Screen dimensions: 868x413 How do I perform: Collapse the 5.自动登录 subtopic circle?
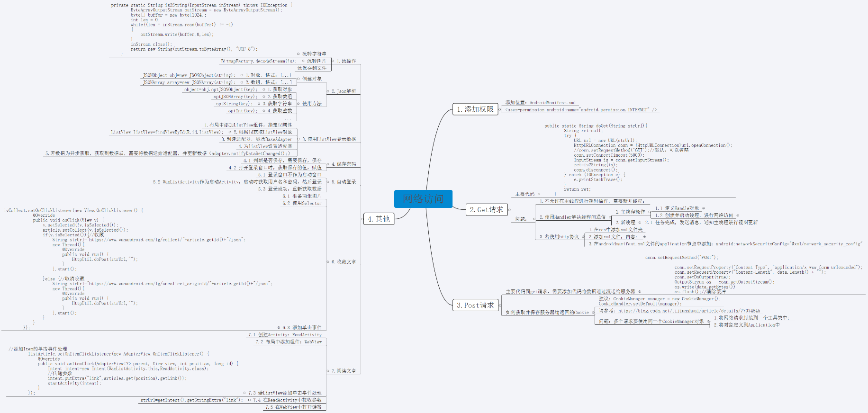pos(328,182)
